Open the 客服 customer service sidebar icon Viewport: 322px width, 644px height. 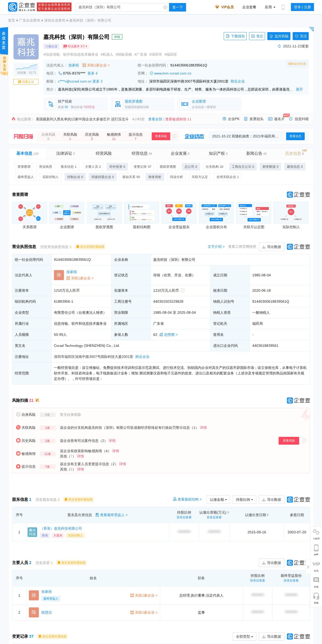[x=316, y=598]
